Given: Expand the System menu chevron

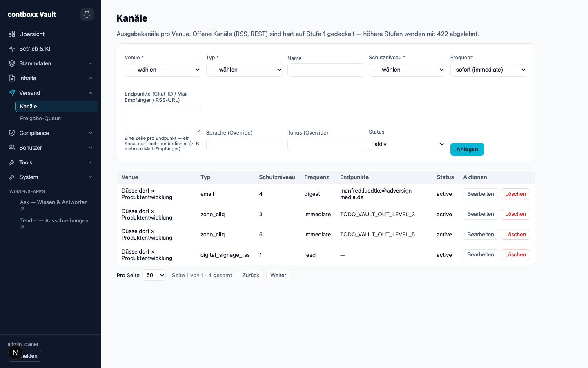Looking at the screenshot, I should [x=91, y=177].
